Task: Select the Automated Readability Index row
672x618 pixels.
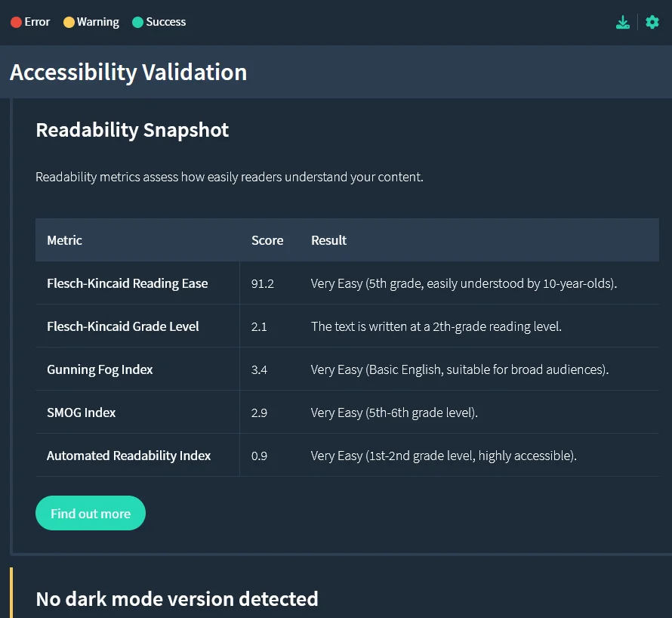Action: [128, 455]
